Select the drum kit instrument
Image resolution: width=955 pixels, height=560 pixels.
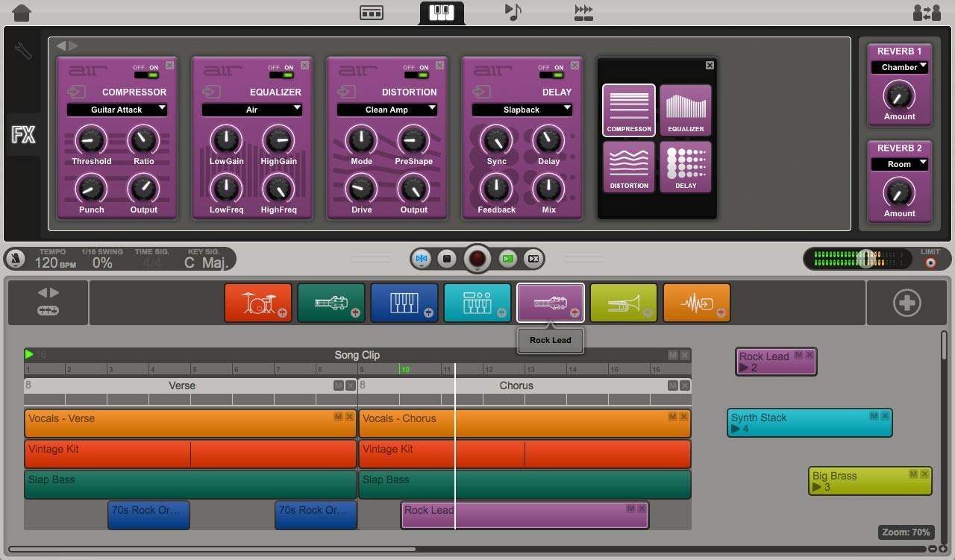point(258,303)
